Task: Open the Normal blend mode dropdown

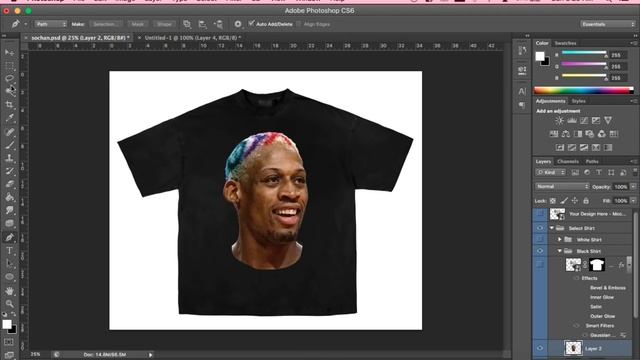Action: pyautogui.click(x=562, y=187)
